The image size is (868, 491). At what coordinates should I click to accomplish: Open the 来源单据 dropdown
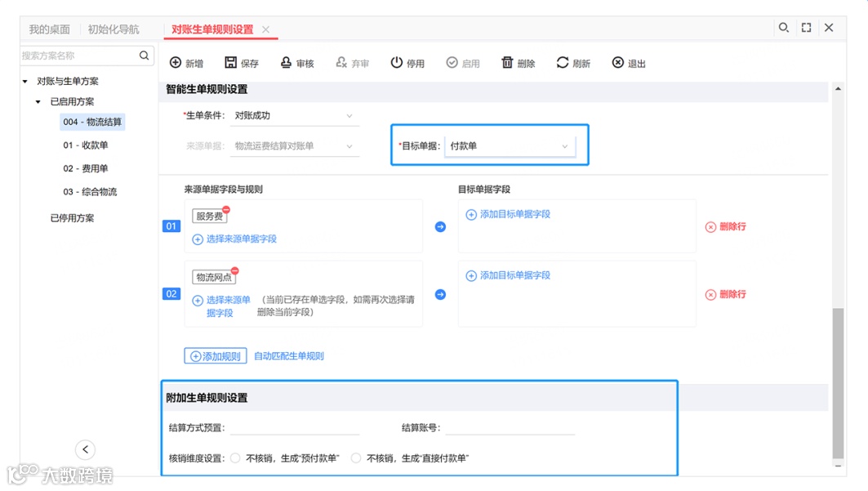point(294,146)
